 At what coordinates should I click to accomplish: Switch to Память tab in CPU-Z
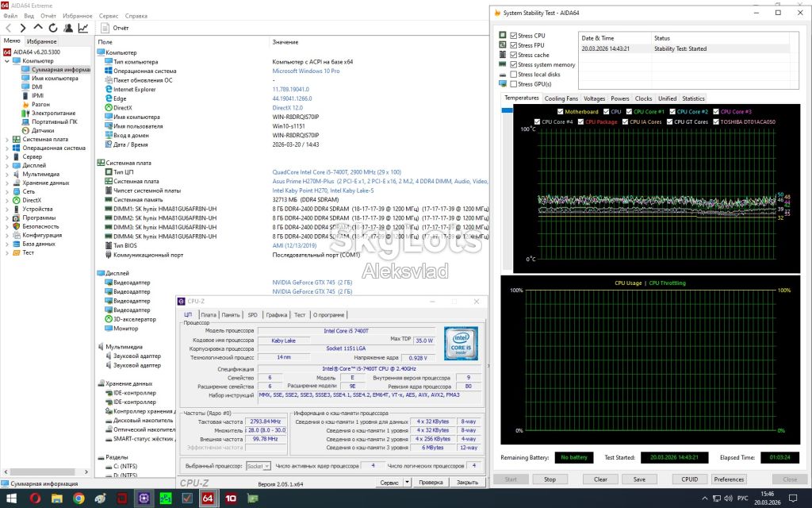(231, 314)
